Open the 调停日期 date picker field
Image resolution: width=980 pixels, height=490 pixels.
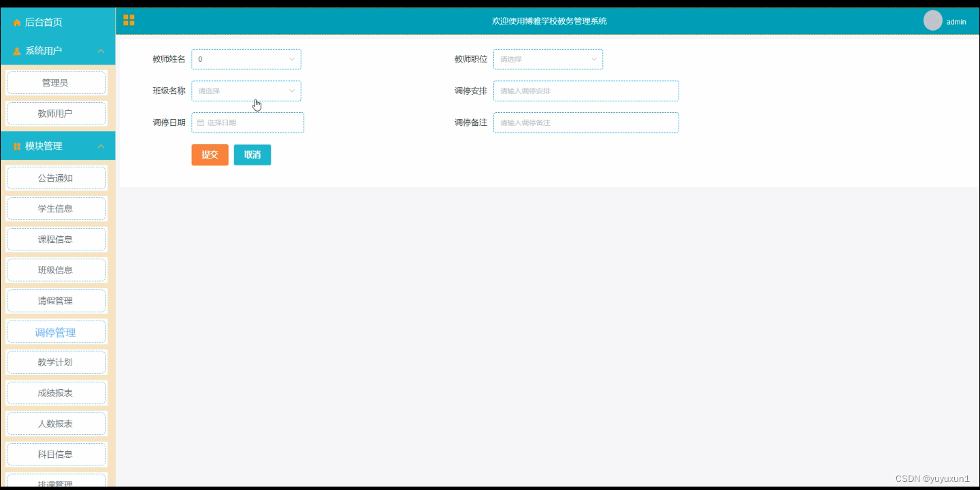click(x=248, y=122)
